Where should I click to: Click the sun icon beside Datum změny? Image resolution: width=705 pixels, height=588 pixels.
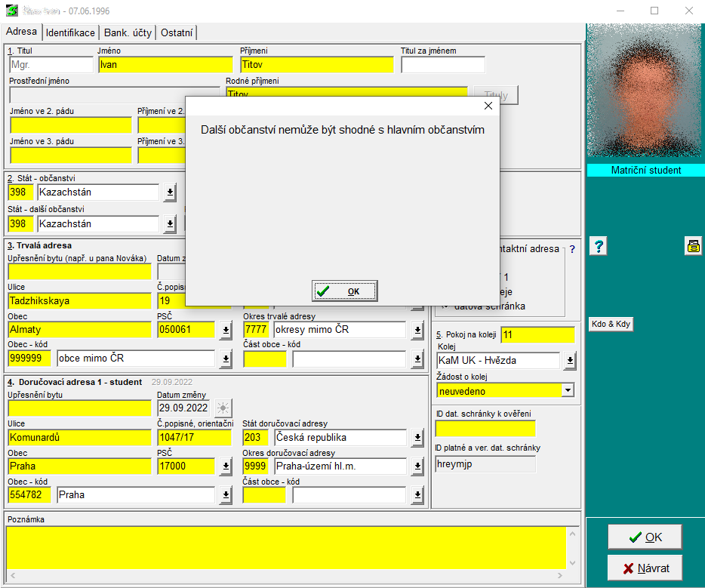pos(223,408)
